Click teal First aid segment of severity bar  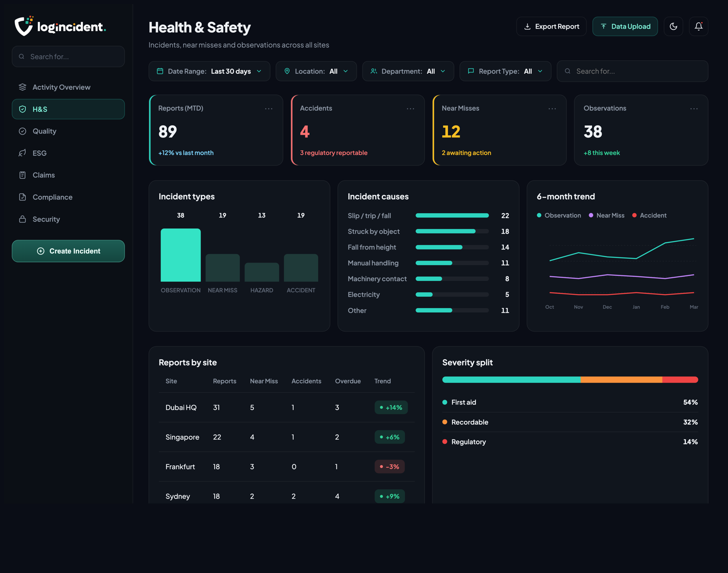pyautogui.click(x=512, y=380)
